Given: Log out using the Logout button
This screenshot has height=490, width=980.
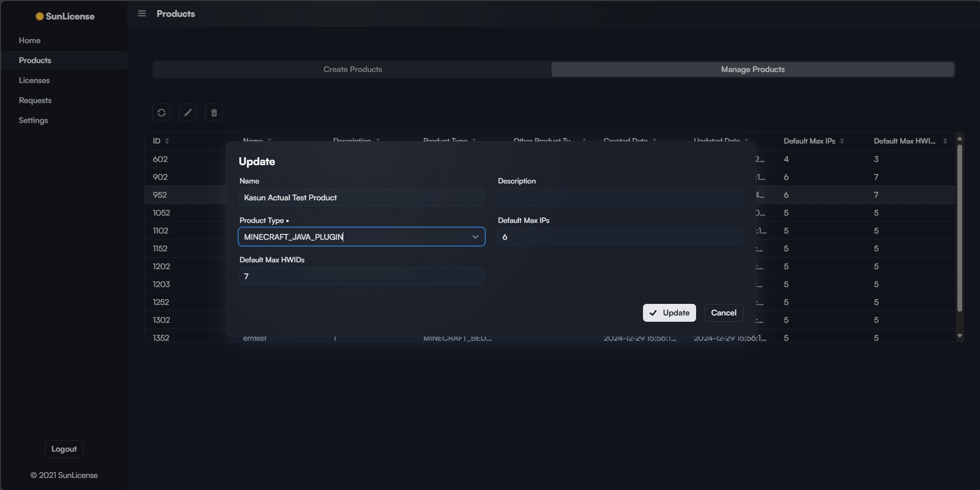Looking at the screenshot, I should point(64,449).
